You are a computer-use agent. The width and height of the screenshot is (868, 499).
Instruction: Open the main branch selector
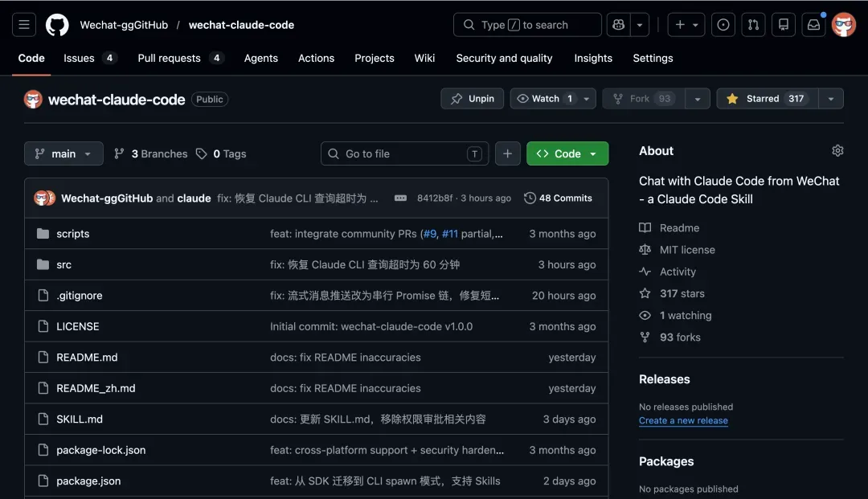(63, 153)
